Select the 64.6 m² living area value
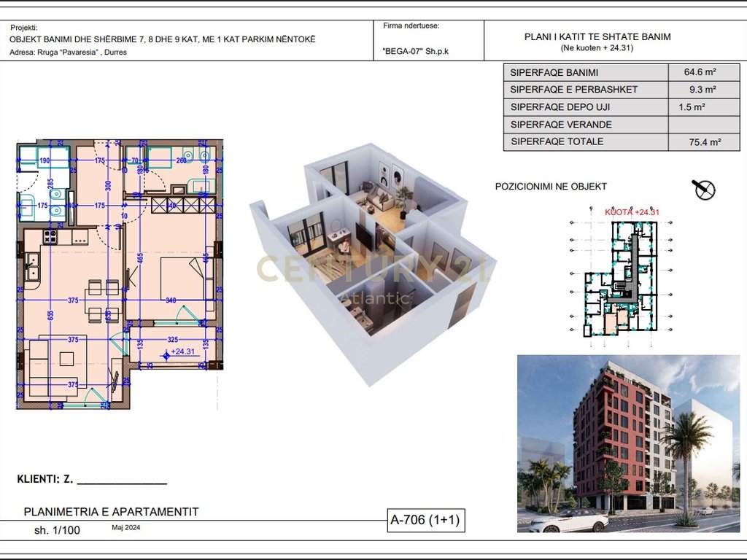Screen dimensions: 747x560 tap(700, 72)
